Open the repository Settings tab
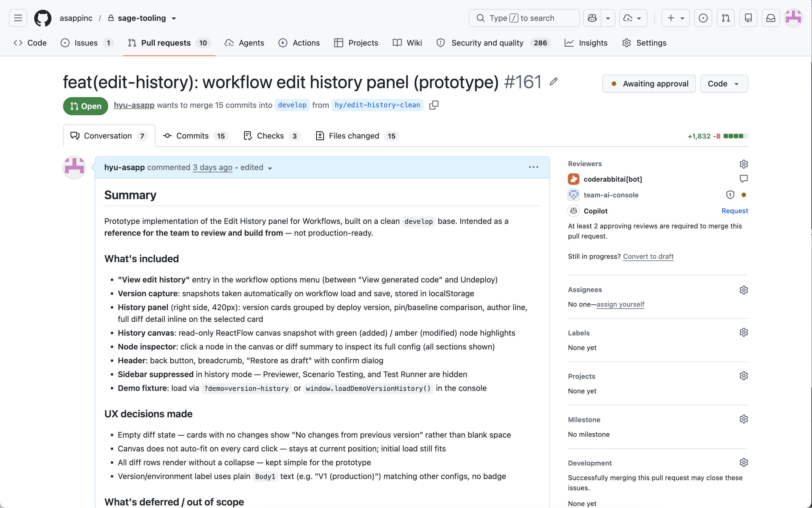 pyautogui.click(x=644, y=43)
